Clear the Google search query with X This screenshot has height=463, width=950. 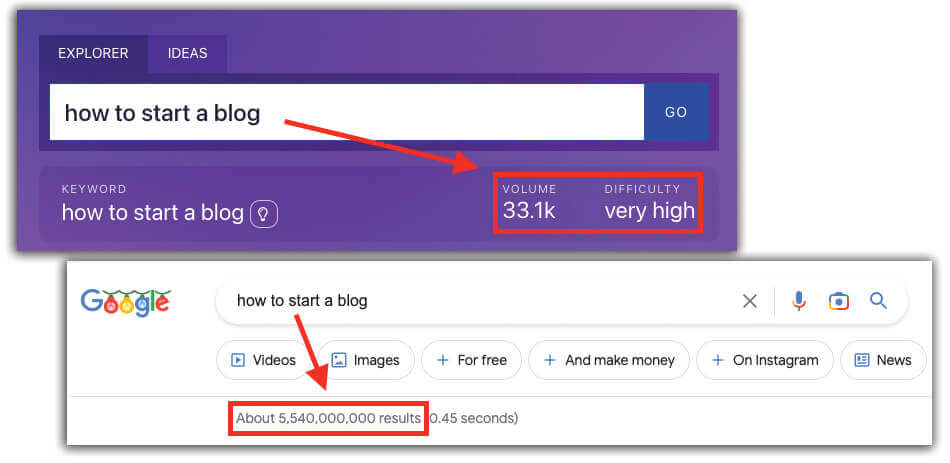click(750, 301)
